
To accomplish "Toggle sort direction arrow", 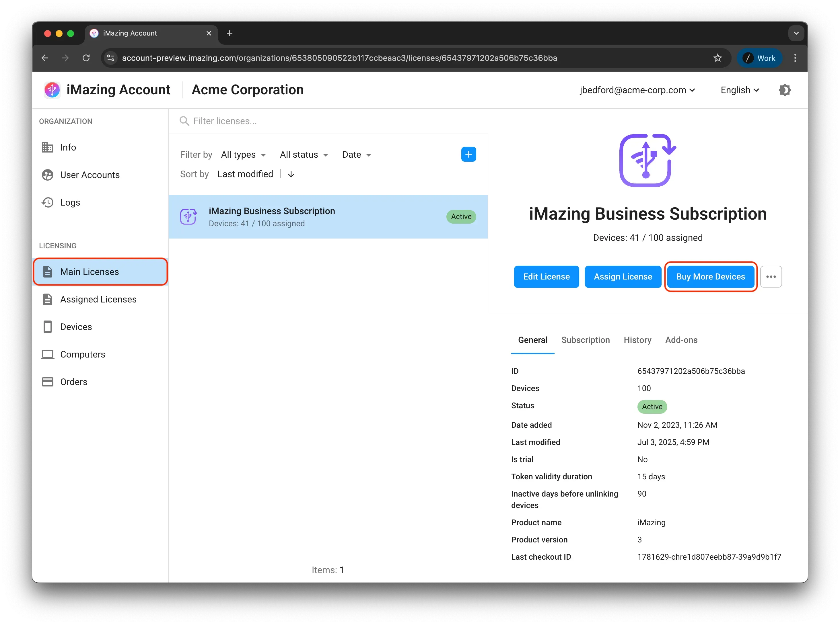I will pyautogui.click(x=291, y=174).
